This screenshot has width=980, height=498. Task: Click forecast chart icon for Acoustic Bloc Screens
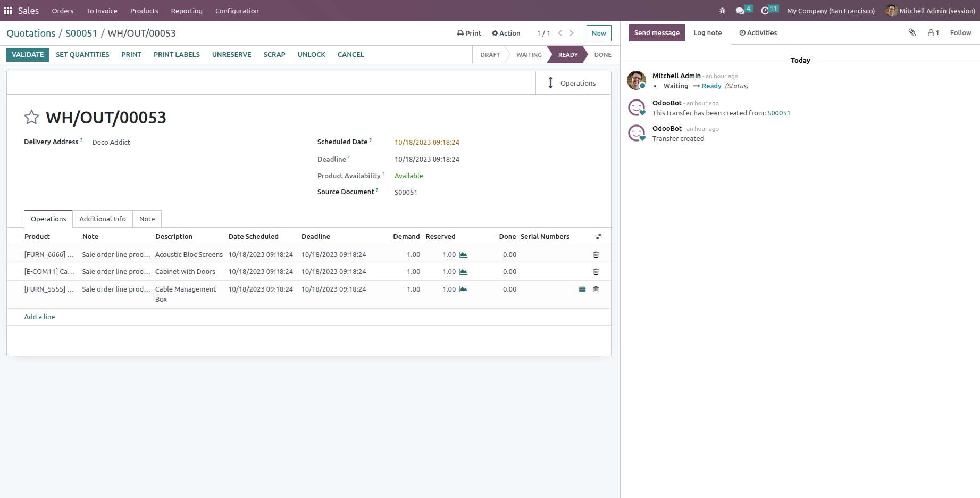point(463,255)
